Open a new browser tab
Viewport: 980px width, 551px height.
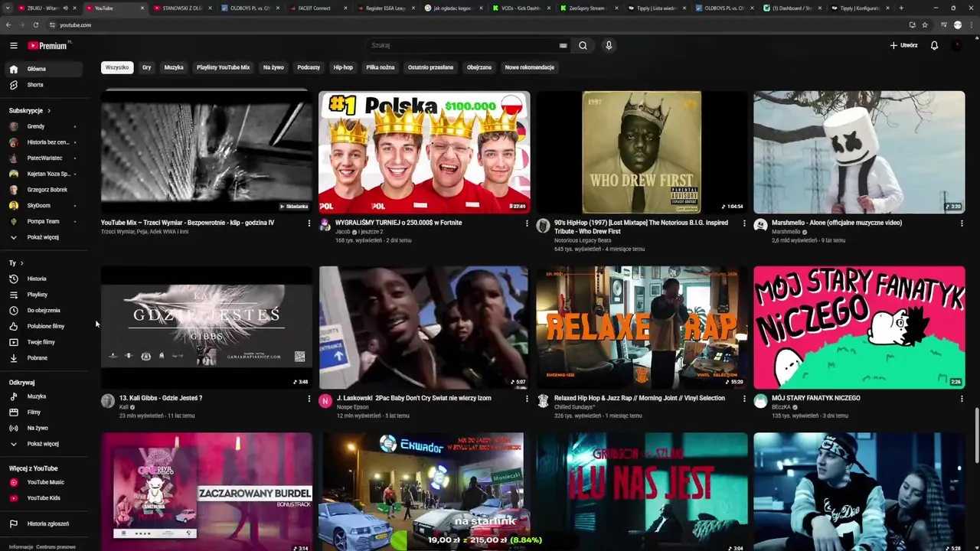click(x=900, y=8)
